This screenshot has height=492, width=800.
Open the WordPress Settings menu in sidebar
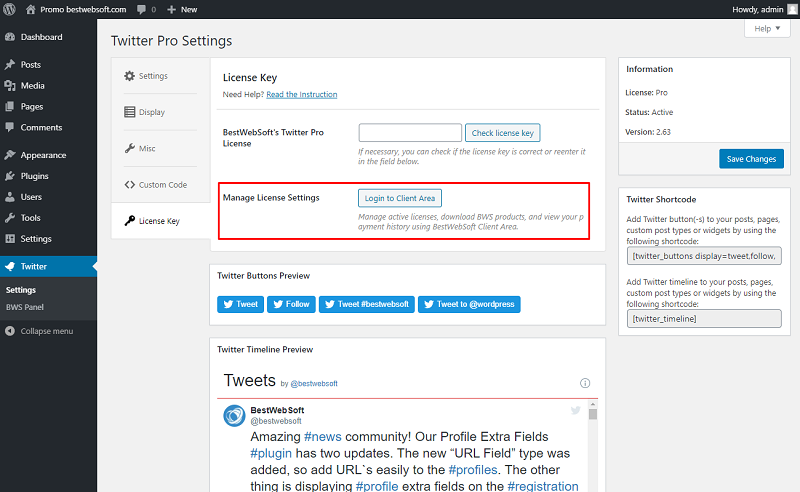(48, 238)
